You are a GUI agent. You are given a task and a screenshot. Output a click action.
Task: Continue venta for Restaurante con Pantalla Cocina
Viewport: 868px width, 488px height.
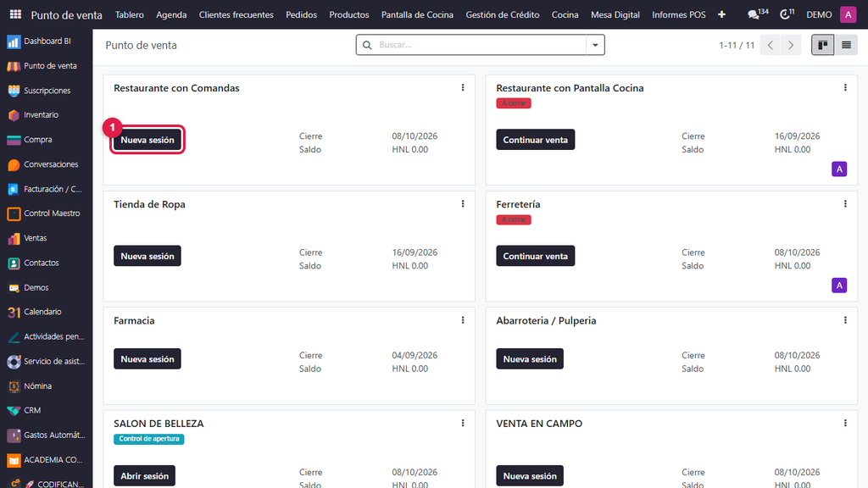536,140
